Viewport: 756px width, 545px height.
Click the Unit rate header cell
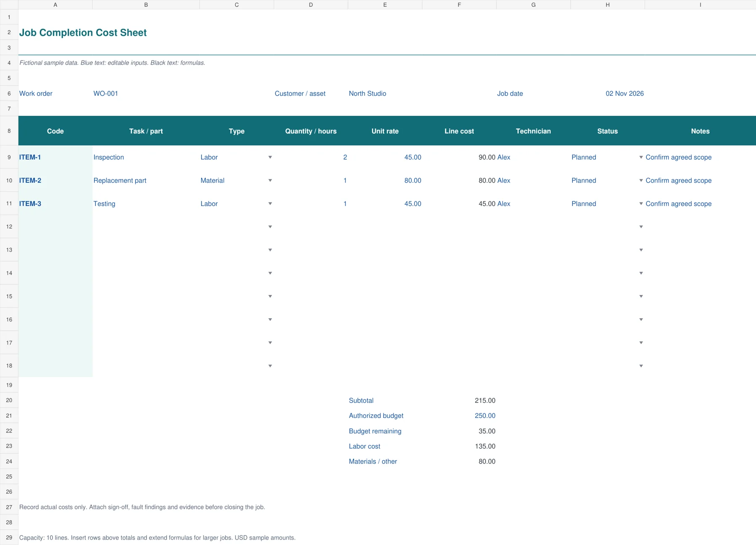[x=385, y=131]
